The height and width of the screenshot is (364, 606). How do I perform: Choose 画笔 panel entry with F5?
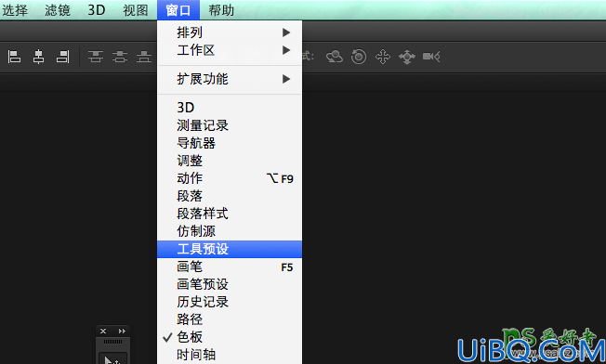[230, 266]
